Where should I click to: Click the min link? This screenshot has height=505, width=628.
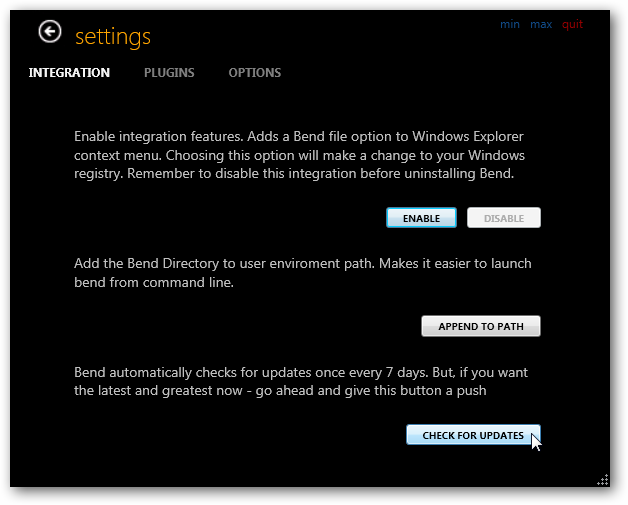click(510, 24)
